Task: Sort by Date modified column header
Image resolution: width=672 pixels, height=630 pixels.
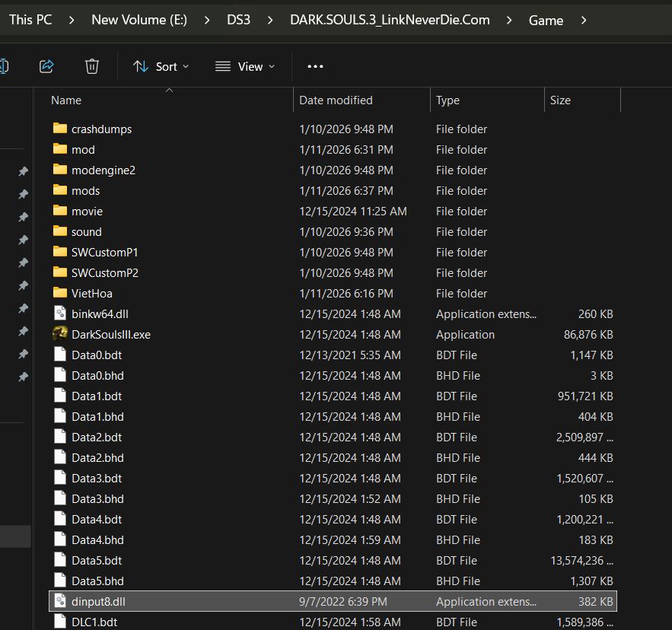Action: (x=336, y=100)
